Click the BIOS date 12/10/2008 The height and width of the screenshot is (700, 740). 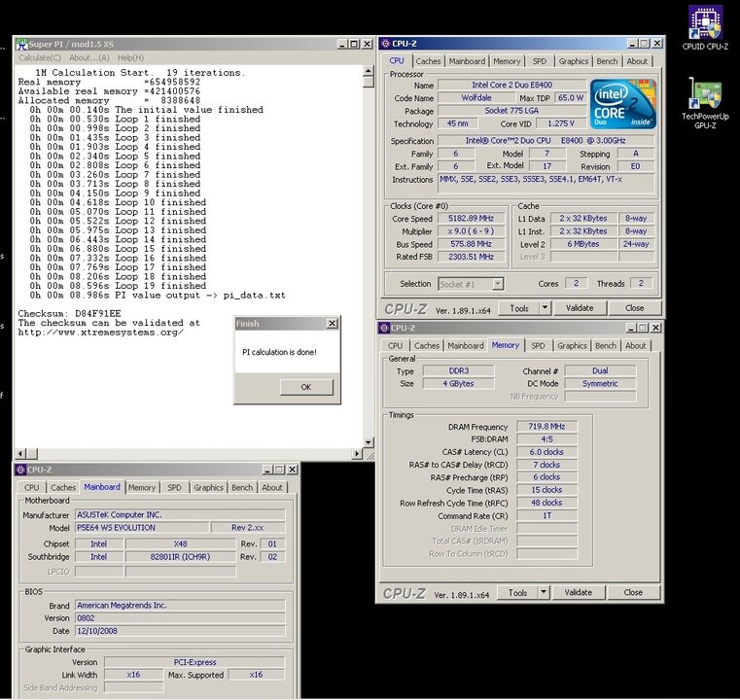coord(180,631)
